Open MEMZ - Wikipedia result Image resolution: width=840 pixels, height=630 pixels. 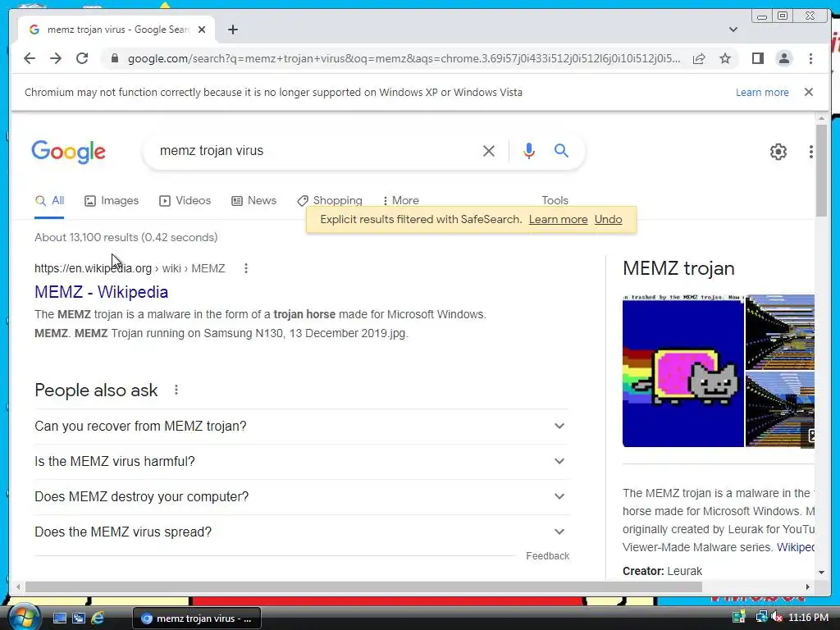pos(101,292)
